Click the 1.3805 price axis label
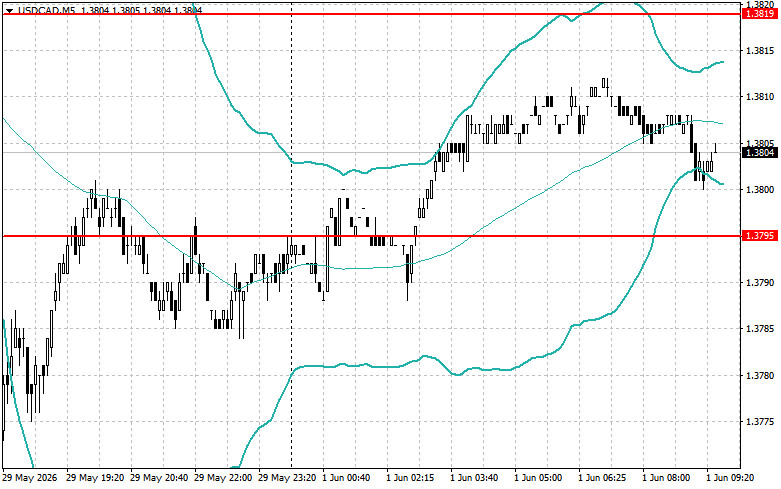Image resolution: width=781 pixels, height=489 pixels. [x=760, y=144]
